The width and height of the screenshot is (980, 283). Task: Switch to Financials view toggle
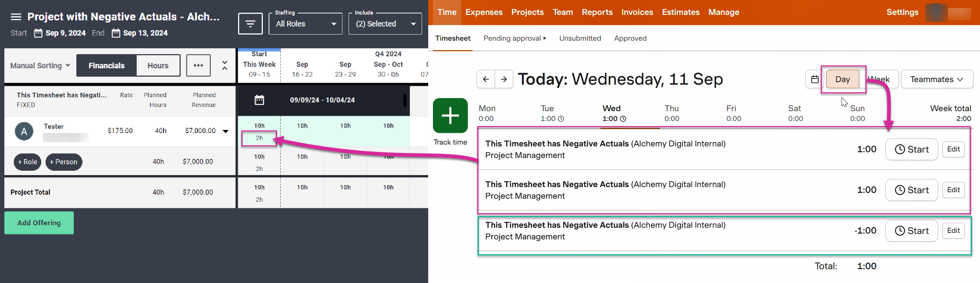(x=107, y=65)
